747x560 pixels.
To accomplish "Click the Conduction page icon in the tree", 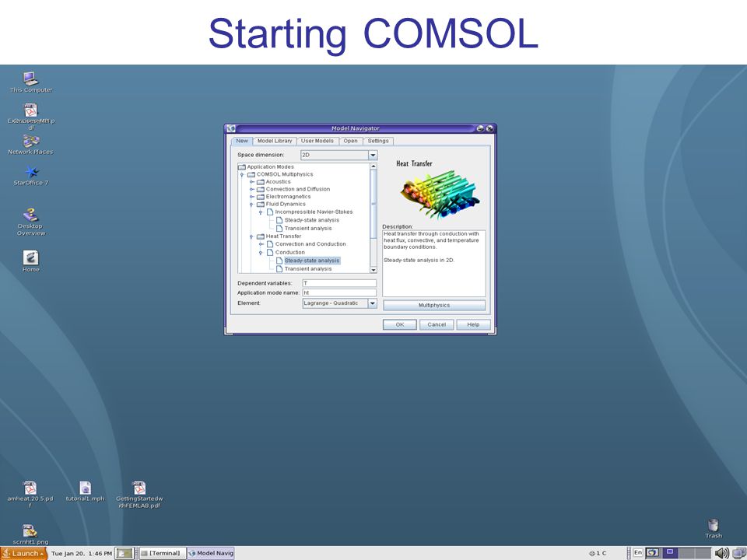I will click(x=270, y=252).
